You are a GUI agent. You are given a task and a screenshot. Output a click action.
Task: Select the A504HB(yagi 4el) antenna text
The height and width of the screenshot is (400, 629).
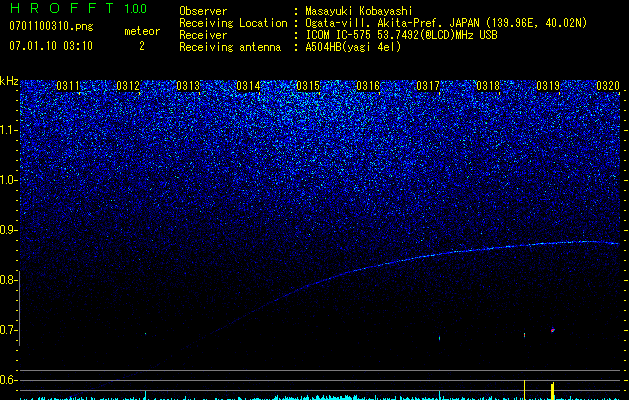pyautogui.click(x=353, y=47)
